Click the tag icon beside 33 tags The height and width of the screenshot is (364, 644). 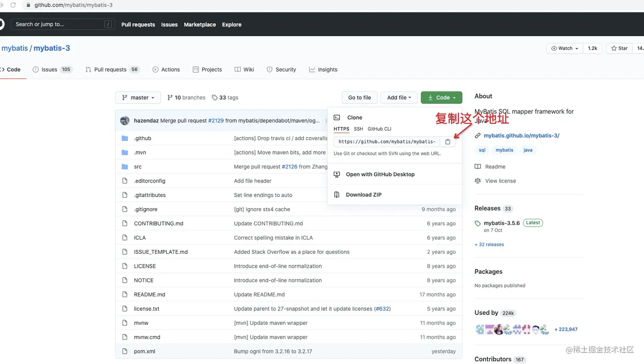pos(215,97)
